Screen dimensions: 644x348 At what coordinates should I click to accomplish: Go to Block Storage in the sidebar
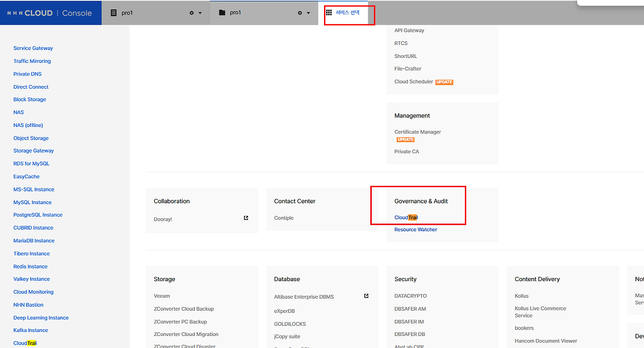pos(30,100)
